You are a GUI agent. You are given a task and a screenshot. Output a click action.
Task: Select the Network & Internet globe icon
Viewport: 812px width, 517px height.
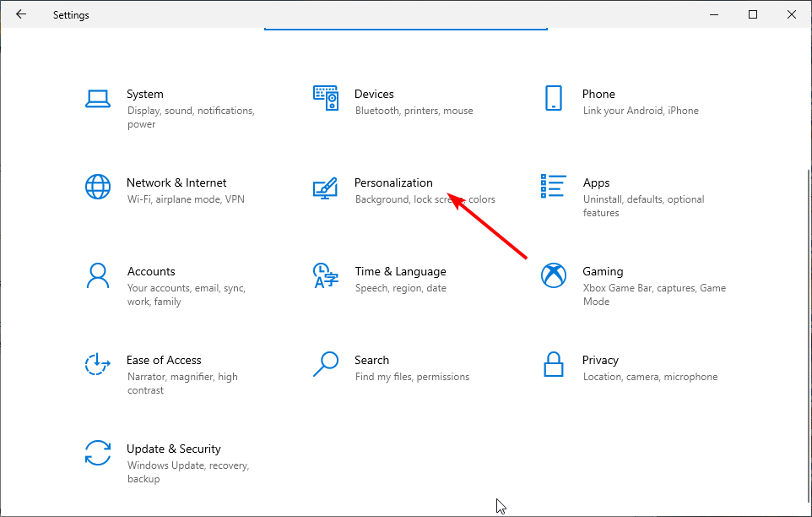[x=98, y=187]
